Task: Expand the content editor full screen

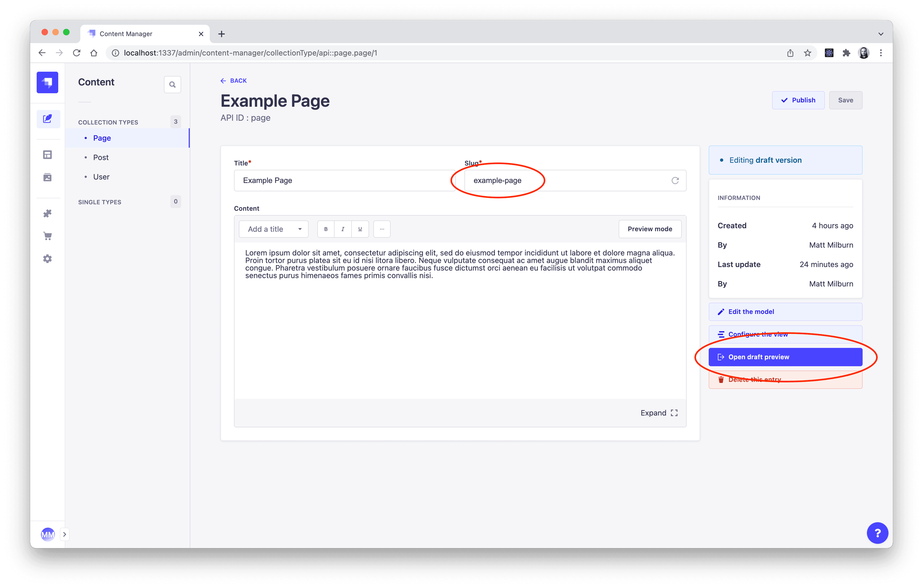Action: click(663, 412)
